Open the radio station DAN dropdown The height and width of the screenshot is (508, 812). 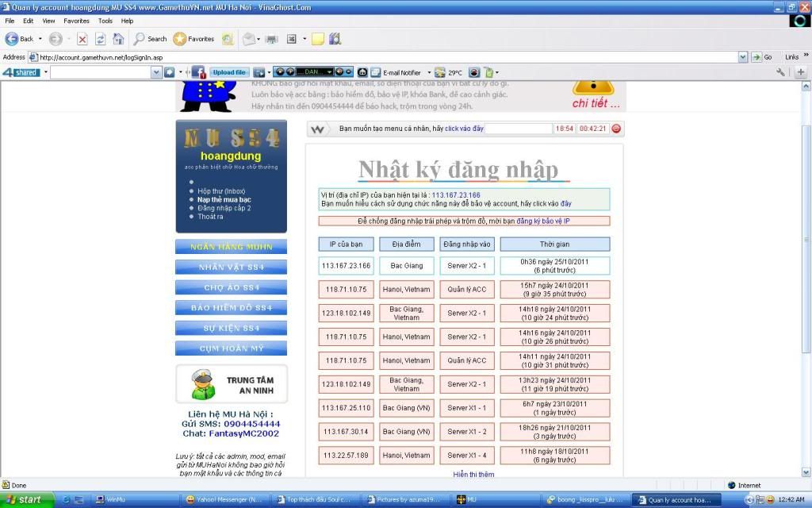pos(329,72)
